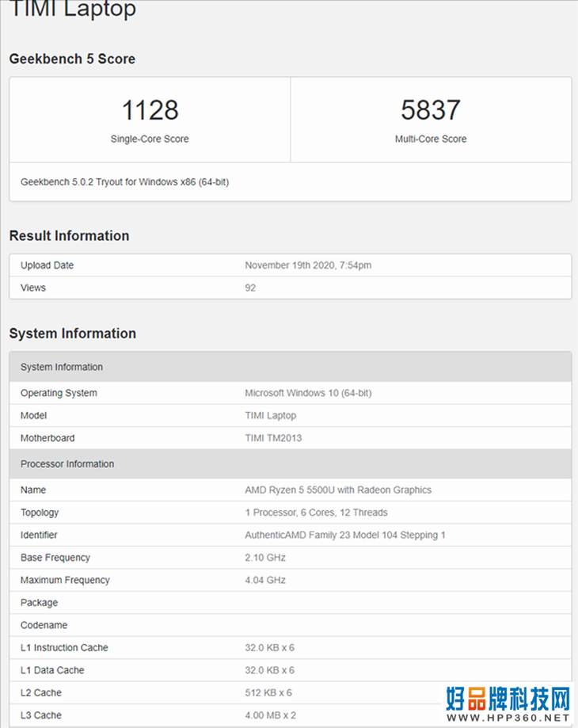Click the large System Information section heading

point(72,334)
